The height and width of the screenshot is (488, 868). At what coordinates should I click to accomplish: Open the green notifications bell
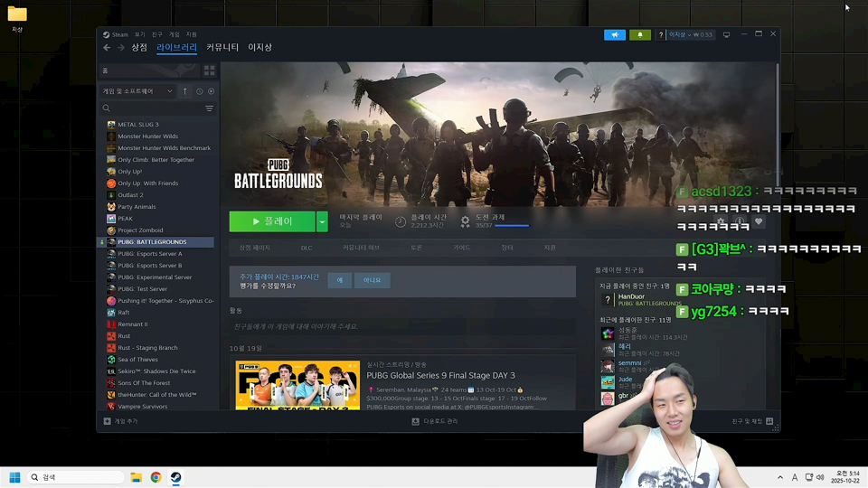(640, 34)
